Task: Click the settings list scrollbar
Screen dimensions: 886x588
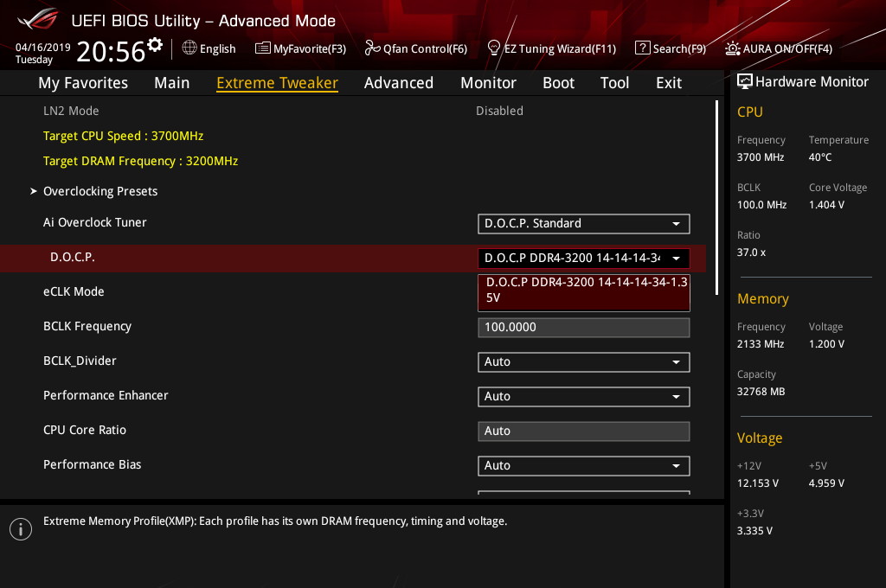Action: coord(717,198)
